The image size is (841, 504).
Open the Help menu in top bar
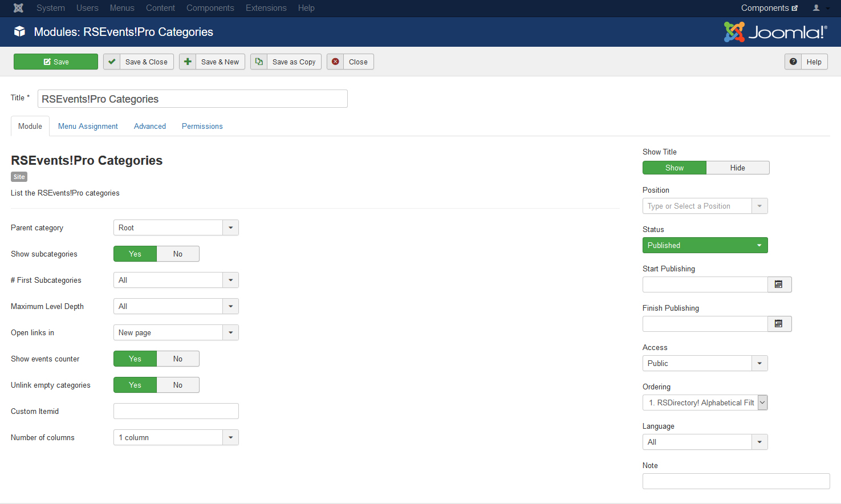[x=306, y=8]
